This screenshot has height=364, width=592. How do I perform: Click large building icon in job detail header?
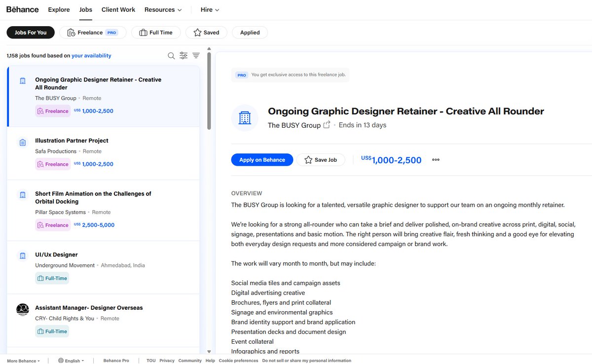coord(245,118)
